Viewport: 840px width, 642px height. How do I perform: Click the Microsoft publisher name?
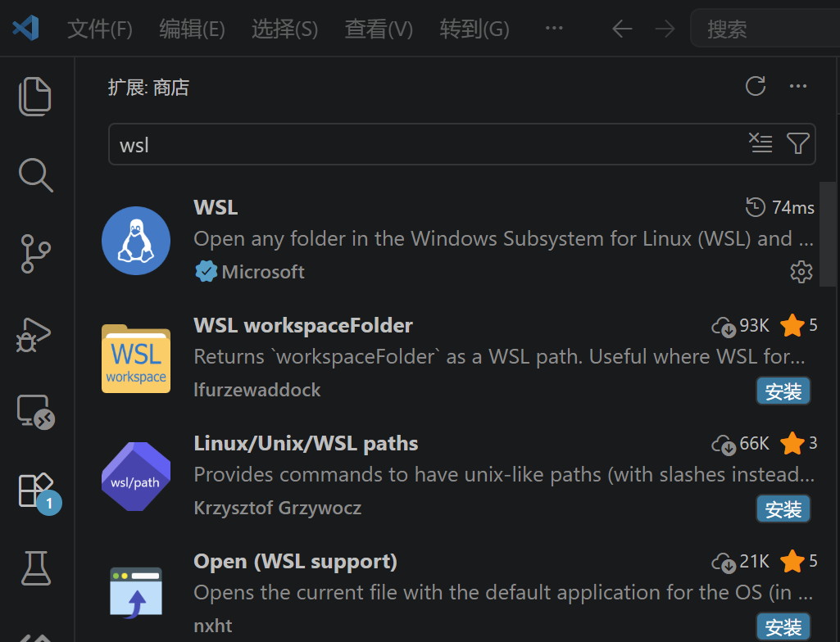coord(263,272)
